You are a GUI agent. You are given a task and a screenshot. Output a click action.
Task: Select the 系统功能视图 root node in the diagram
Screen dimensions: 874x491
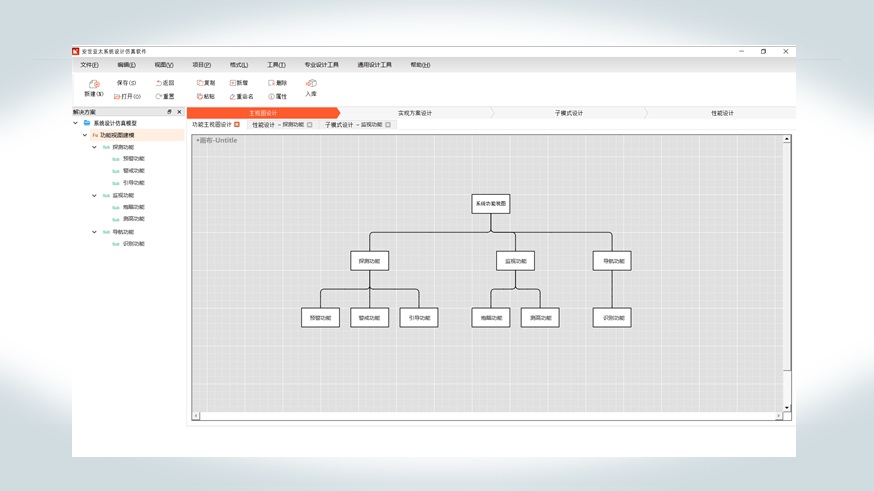point(490,204)
